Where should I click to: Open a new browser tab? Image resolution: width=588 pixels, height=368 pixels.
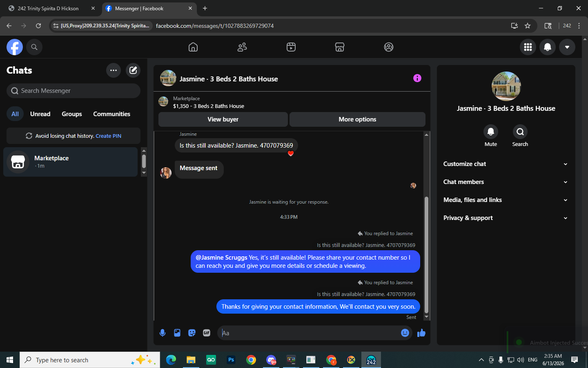tap(205, 9)
